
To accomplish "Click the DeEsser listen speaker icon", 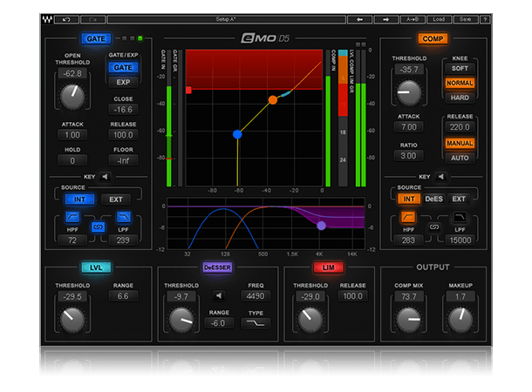I will (x=219, y=296).
